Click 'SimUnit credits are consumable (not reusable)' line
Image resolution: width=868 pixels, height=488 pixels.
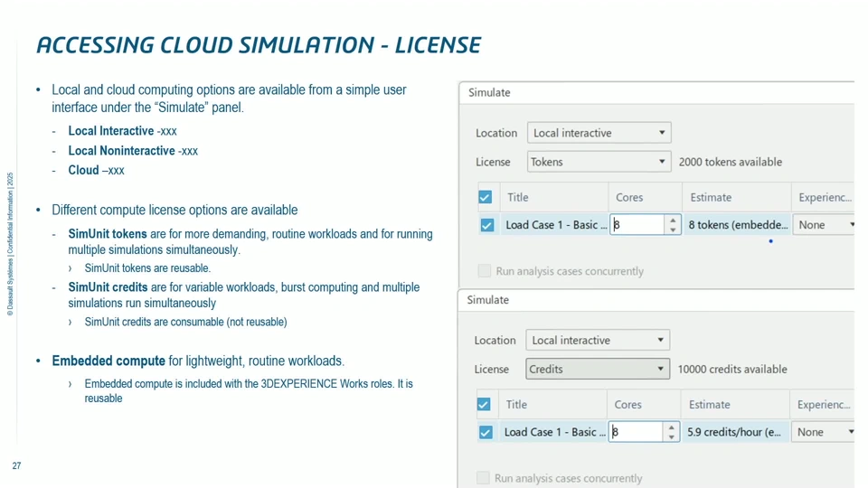coord(185,322)
